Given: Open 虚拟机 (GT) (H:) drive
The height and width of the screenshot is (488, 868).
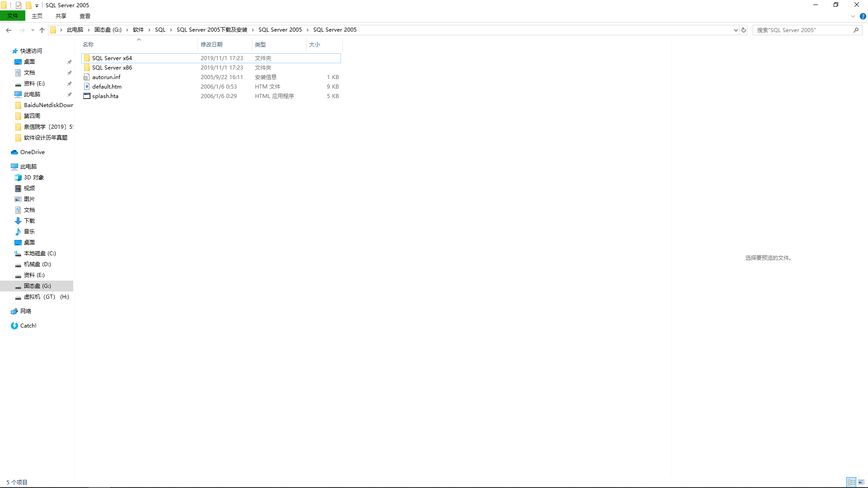Looking at the screenshot, I should (x=47, y=297).
